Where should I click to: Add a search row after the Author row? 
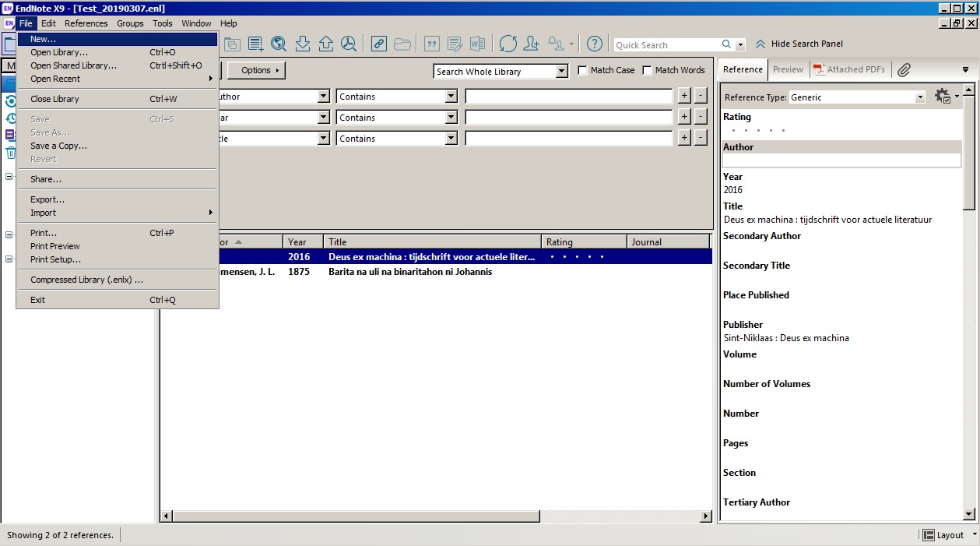(684, 96)
